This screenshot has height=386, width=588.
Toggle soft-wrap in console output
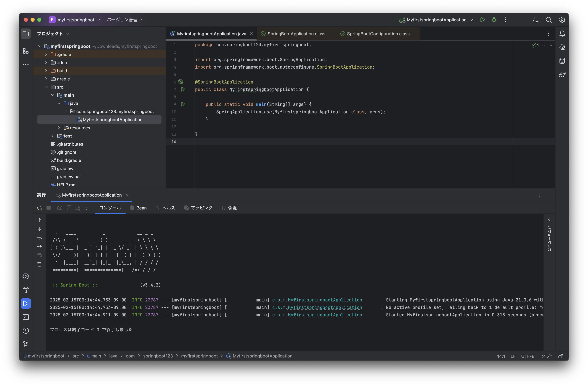pyautogui.click(x=39, y=238)
